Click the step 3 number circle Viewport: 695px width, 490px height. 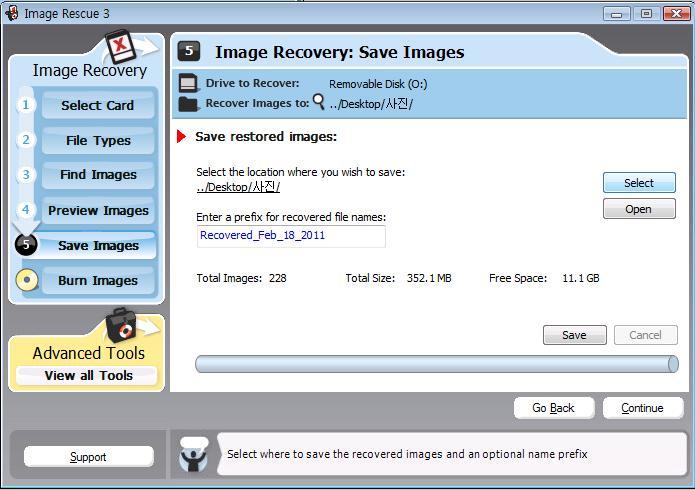point(26,175)
